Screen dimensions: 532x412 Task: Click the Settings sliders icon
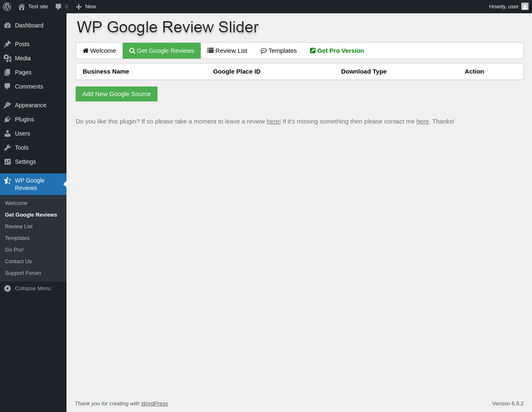click(7, 162)
